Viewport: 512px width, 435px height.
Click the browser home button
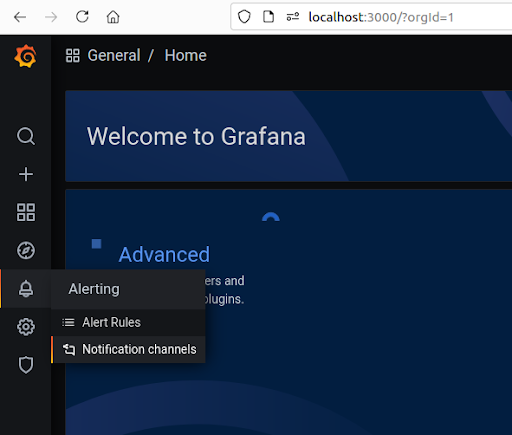[x=113, y=17]
